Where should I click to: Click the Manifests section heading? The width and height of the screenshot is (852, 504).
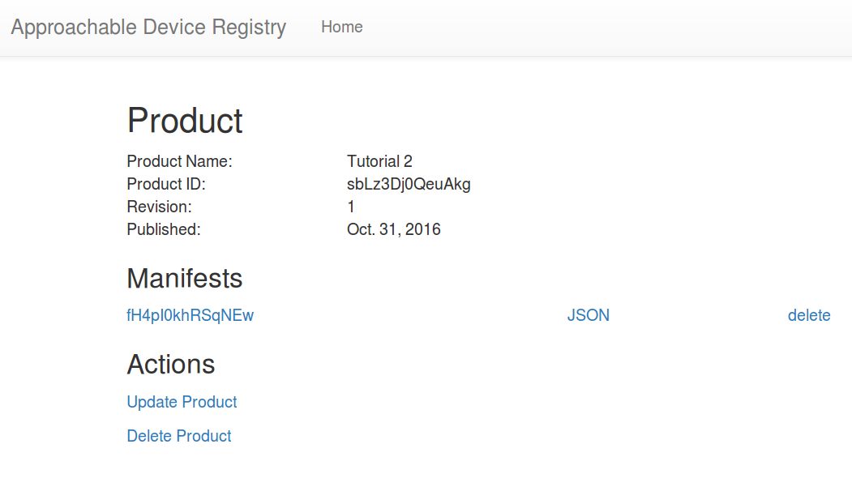pyautogui.click(x=184, y=278)
